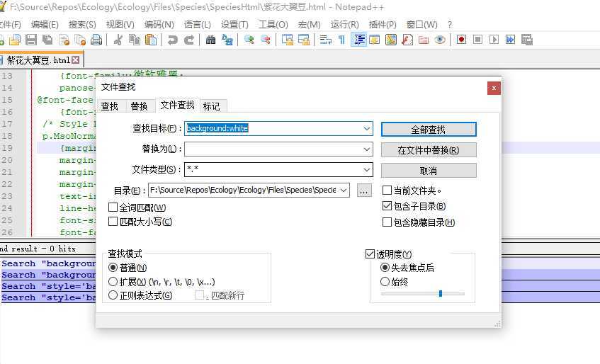Toggle synchronized horizontal scrolling icon
The width and height of the screenshot is (600, 364).
point(303,40)
